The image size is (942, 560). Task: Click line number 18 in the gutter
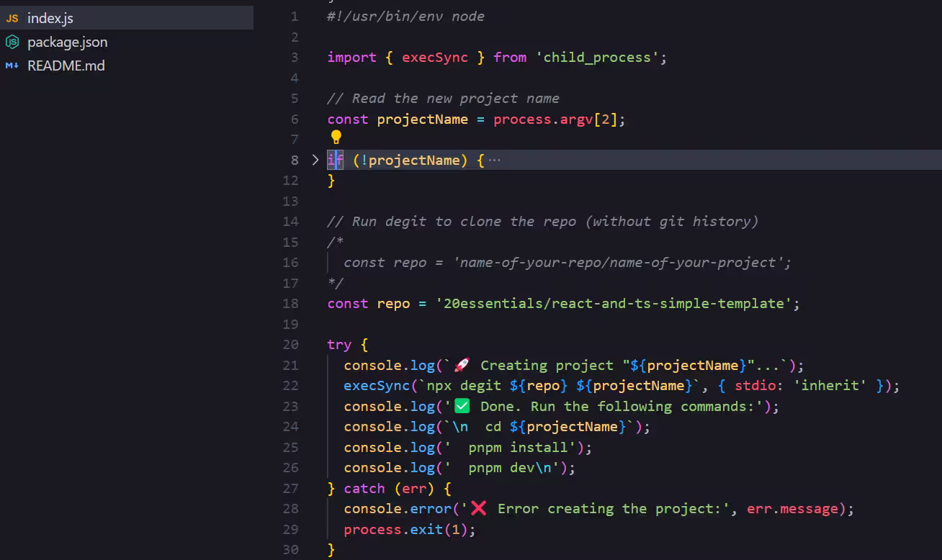pyautogui.click(x=290, y=304)
